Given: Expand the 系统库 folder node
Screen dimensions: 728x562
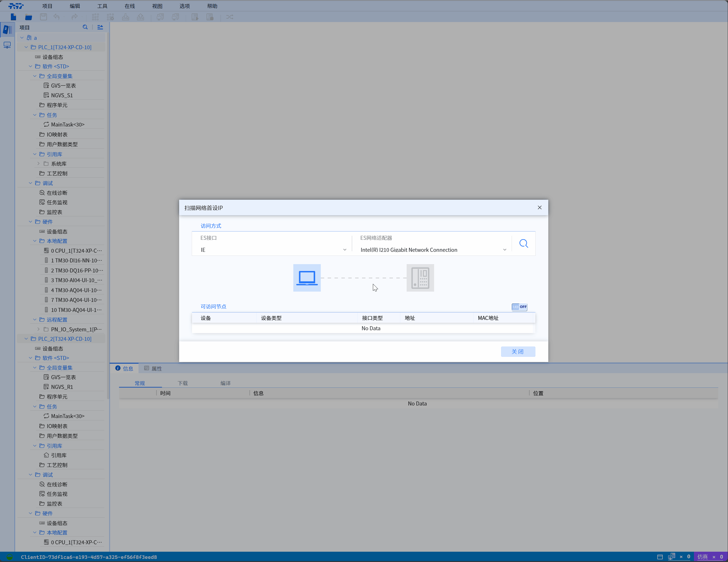Looking at the screenshot, I should click(x=39, y=164).
